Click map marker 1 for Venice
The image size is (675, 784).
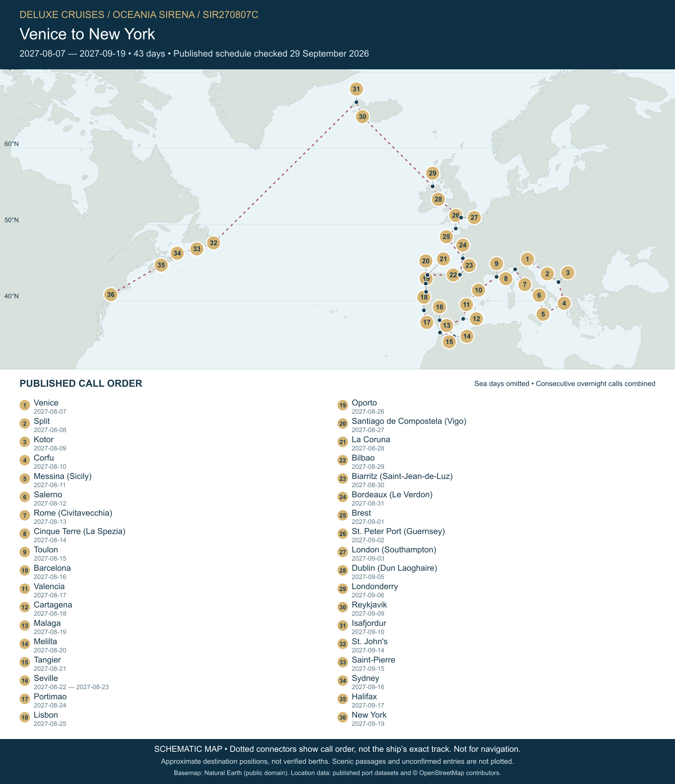527,259
